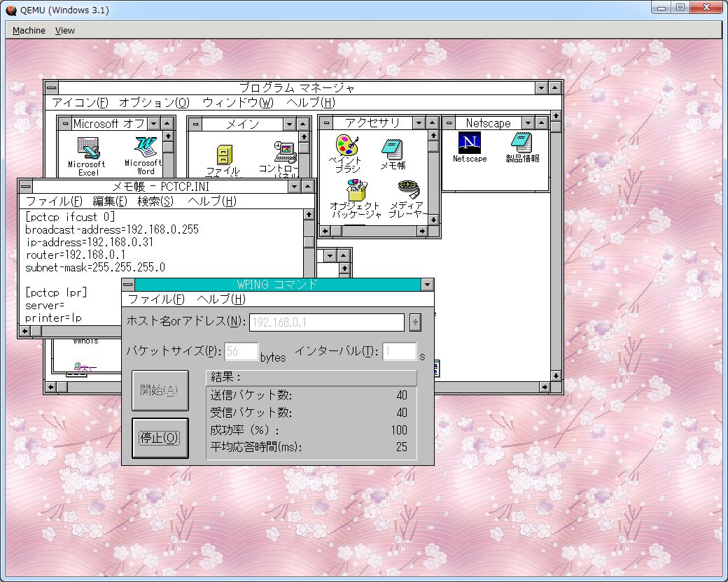
Task: Open the Netscape group control menu box
Action: (x=449, y=123)
